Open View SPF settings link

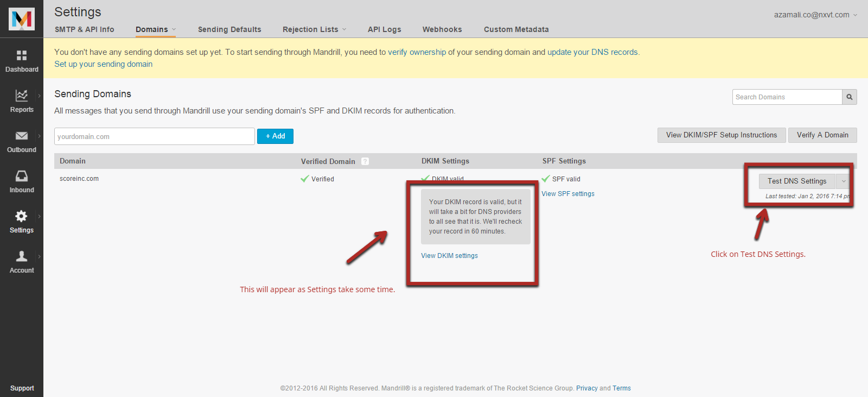(568, 194)
